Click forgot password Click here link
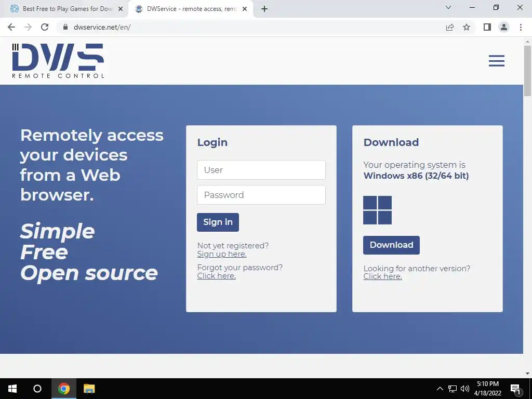532x399 pixels. [217, 276]
